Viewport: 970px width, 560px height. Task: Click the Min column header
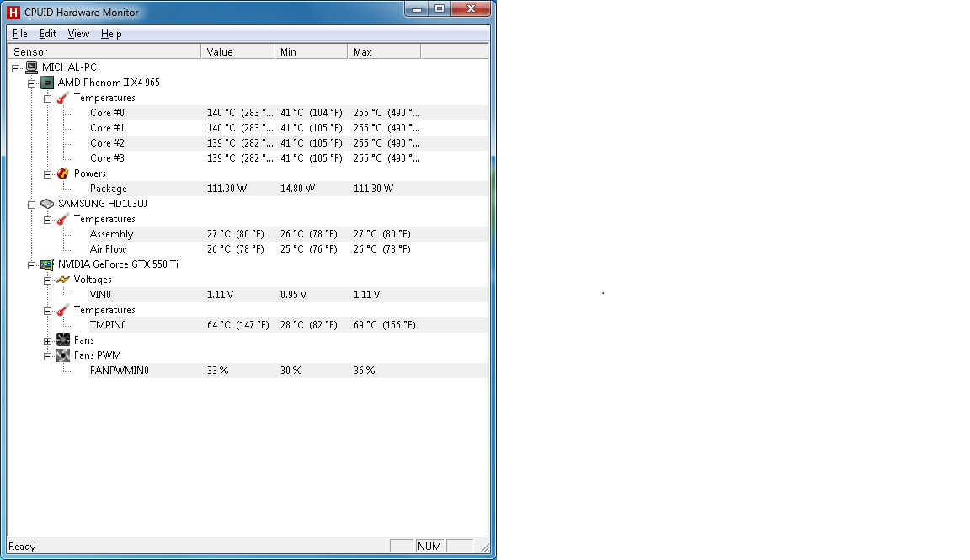(311, 51)
